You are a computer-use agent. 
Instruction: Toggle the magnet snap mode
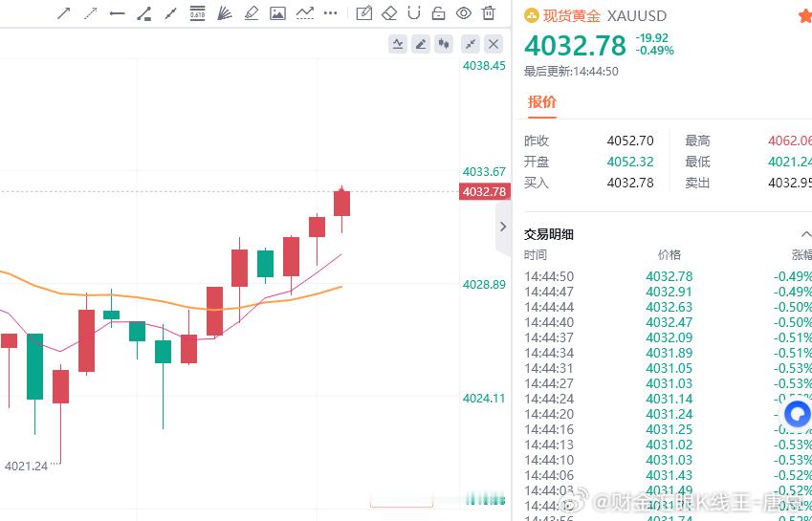[x=414, y=13]
